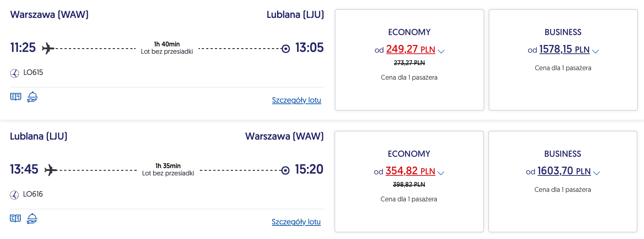Click the LOT airline logo beside LO615
This screenshot has height=239, width=644.
tap(15, 73)
